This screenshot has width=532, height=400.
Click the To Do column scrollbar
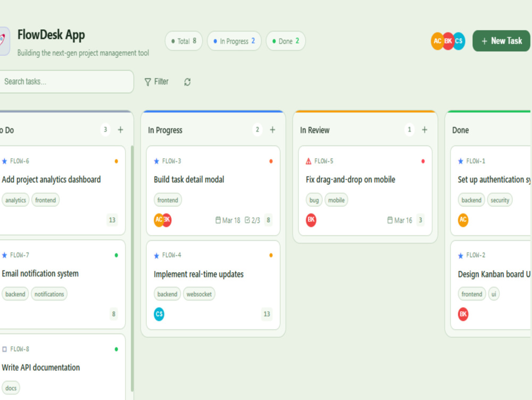(x=132, y=268)
